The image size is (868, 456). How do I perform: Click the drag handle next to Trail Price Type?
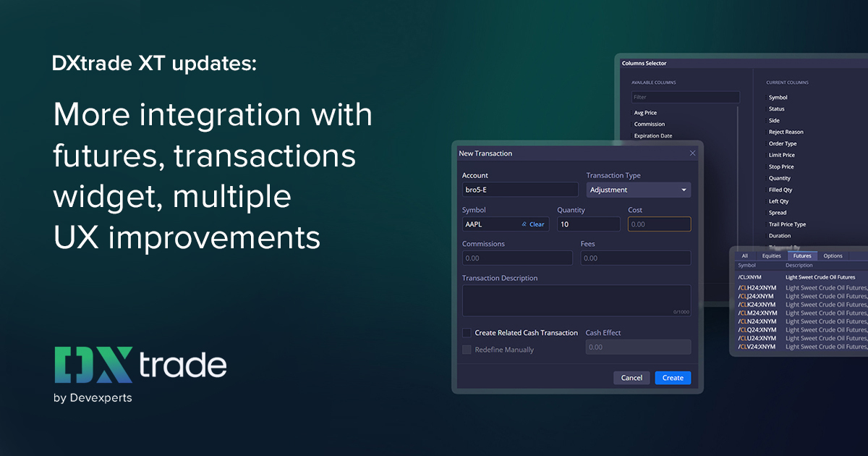[766, 224]
